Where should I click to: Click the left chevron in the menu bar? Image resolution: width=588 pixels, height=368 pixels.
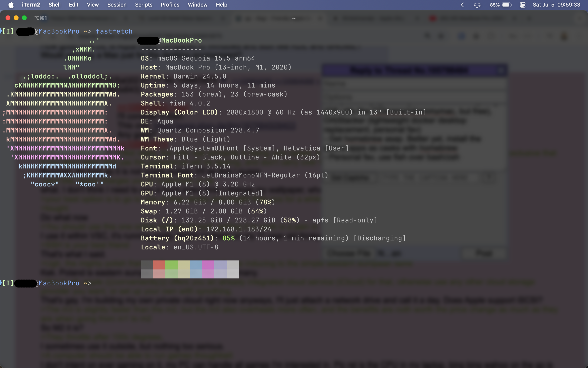point(462,5)
